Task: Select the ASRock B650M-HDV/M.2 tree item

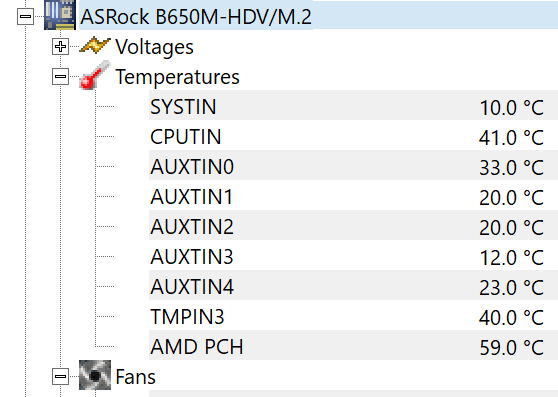Action: [196, 16]
